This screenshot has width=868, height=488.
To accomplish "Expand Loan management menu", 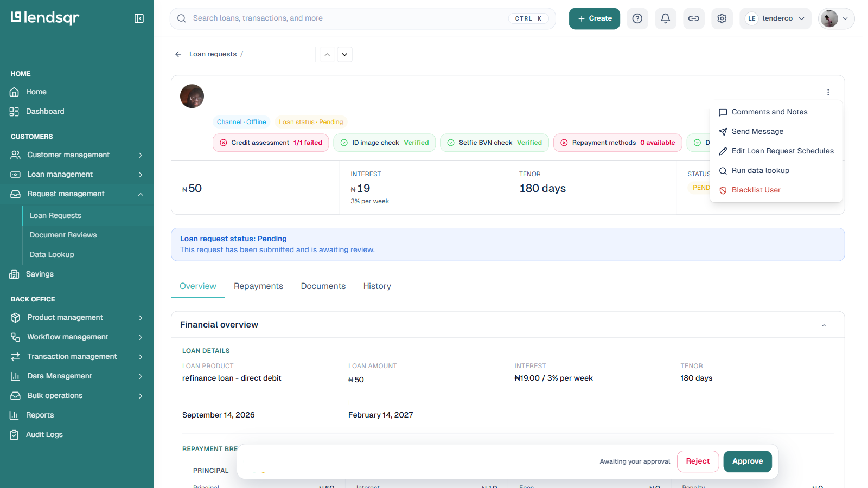I will coord(76,175).
